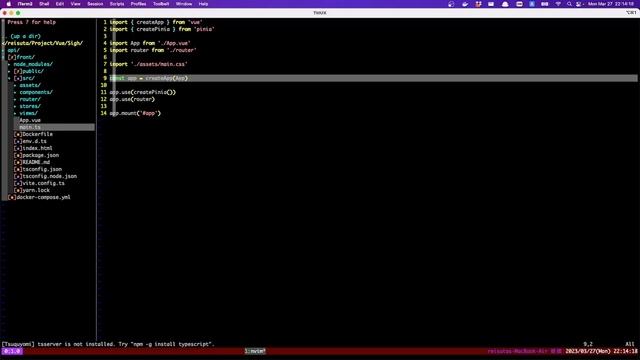Collapse the src/ folder arrow

click(x=9, y=78)
